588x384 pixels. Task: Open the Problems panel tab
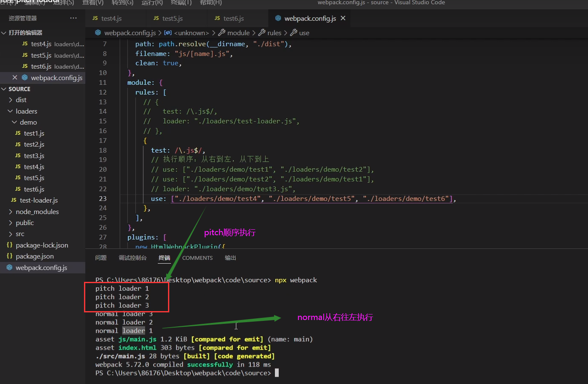click(101, 258)
